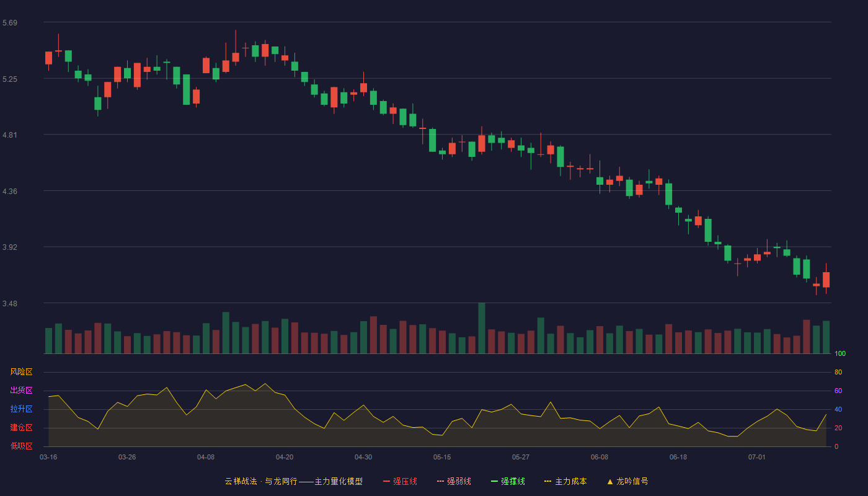Click the 出货区 zone label
The image size is (868, 496).
point(21,391)
